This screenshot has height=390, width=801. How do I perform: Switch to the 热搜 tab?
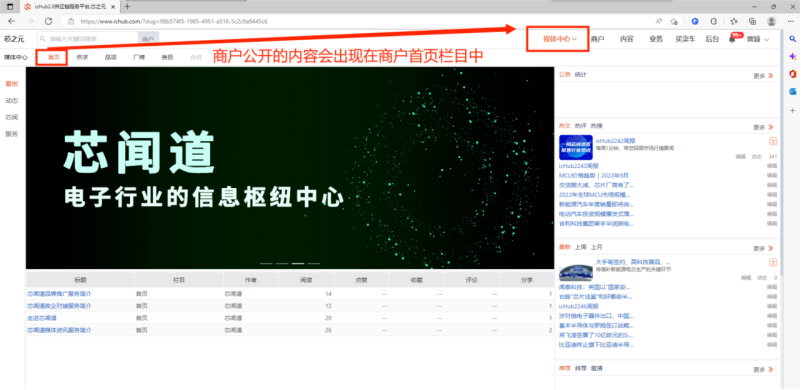pyautogui.click(x=596, y=126)
